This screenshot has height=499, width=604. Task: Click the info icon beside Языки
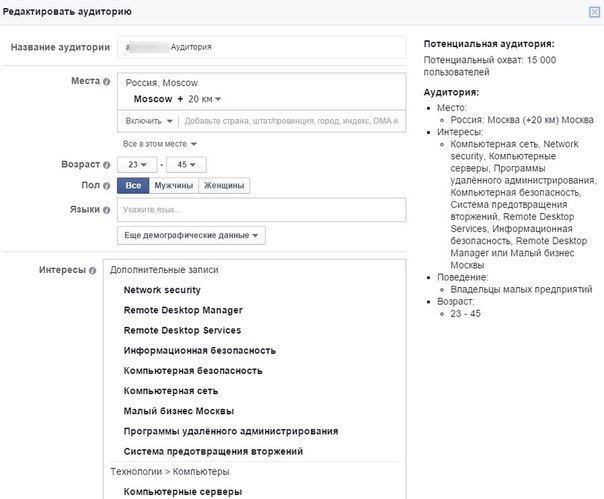(107, 210)
